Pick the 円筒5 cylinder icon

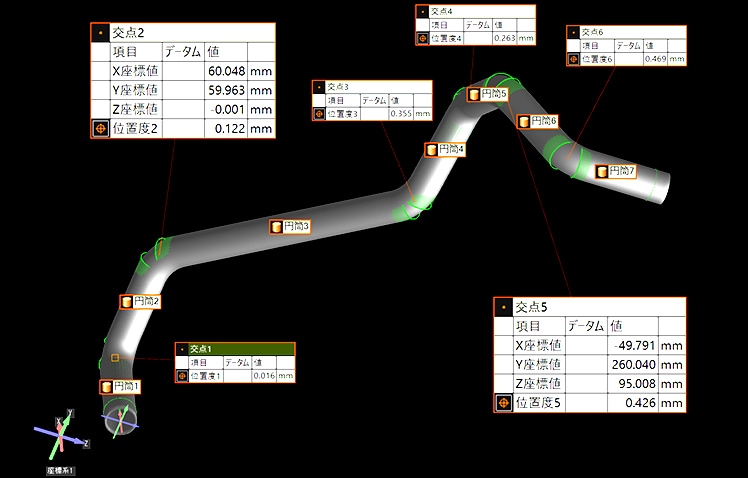point(474,94)
